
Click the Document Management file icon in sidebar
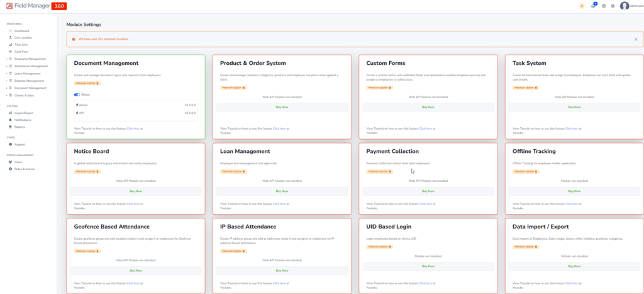point(10,88)
